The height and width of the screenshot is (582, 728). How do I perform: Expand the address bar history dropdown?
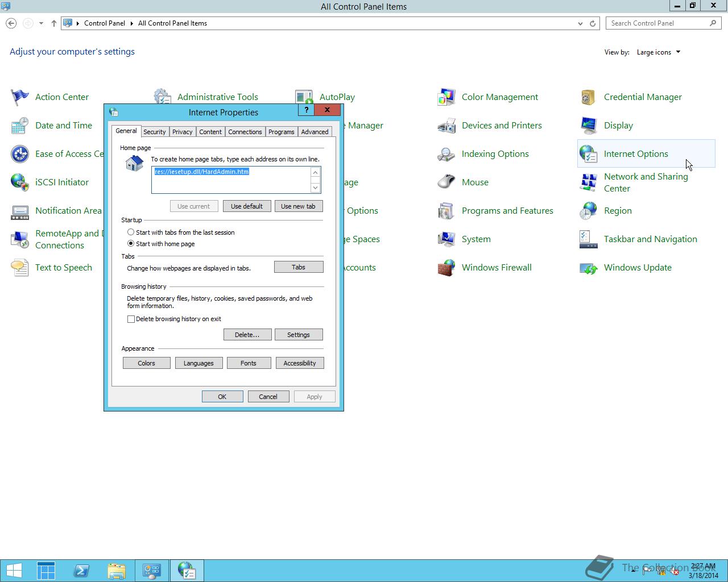coord(580,23)
